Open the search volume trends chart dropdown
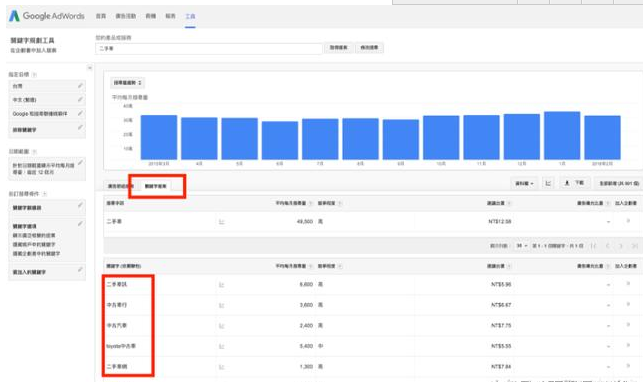 [127, 83]
